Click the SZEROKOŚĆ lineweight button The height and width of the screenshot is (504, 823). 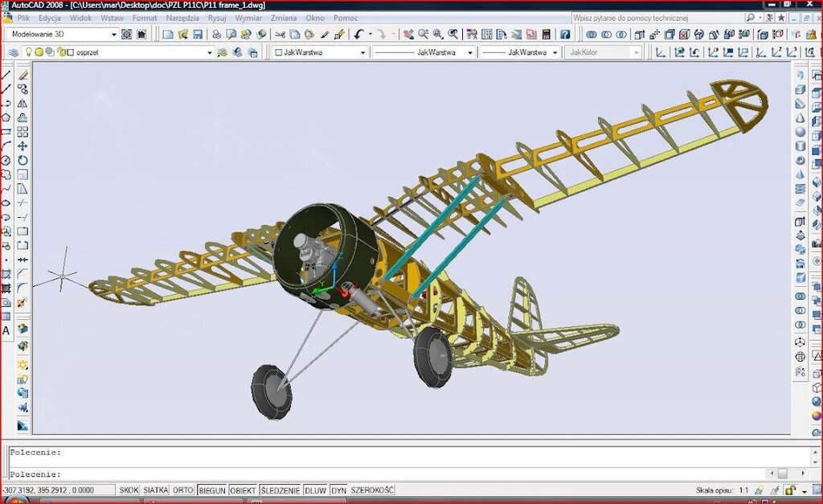pyautogui.click(x=372, y=490)
